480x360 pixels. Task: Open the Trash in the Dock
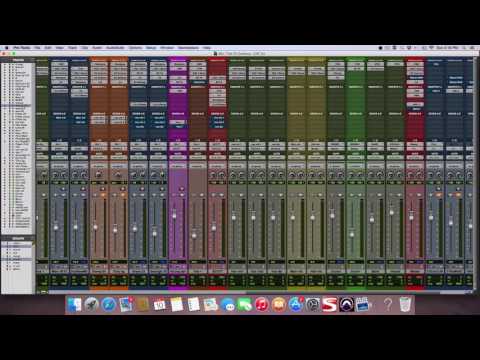point(405,305)
